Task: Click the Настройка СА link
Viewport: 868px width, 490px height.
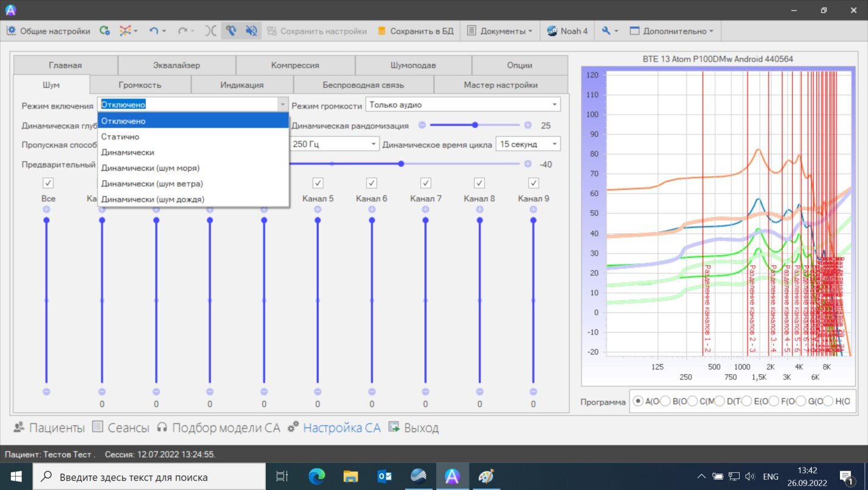Action: [335, 428]
